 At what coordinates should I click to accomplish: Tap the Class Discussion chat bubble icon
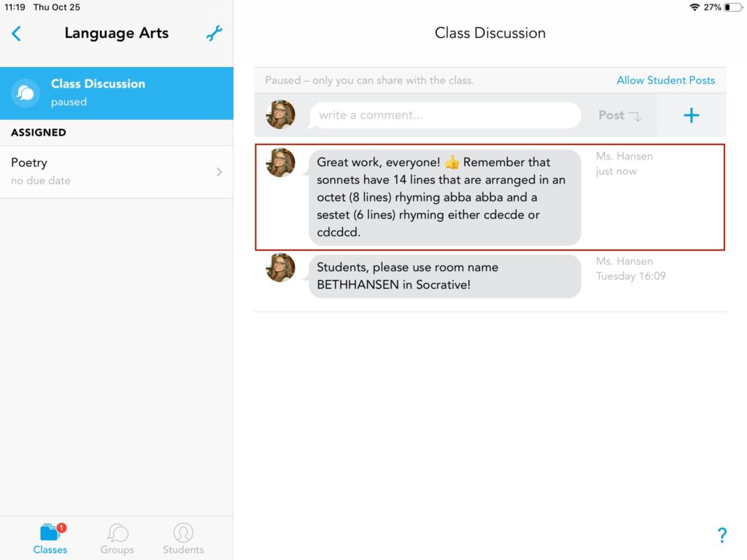coord(26,93)
